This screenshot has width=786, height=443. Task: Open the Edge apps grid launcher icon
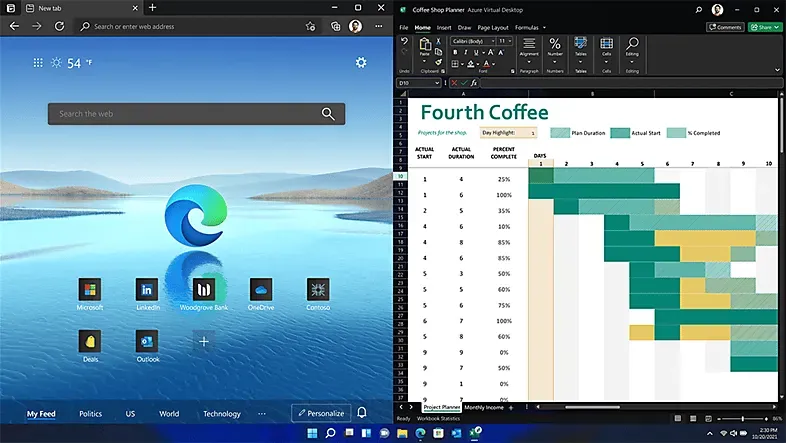click(x=38, y=63)
